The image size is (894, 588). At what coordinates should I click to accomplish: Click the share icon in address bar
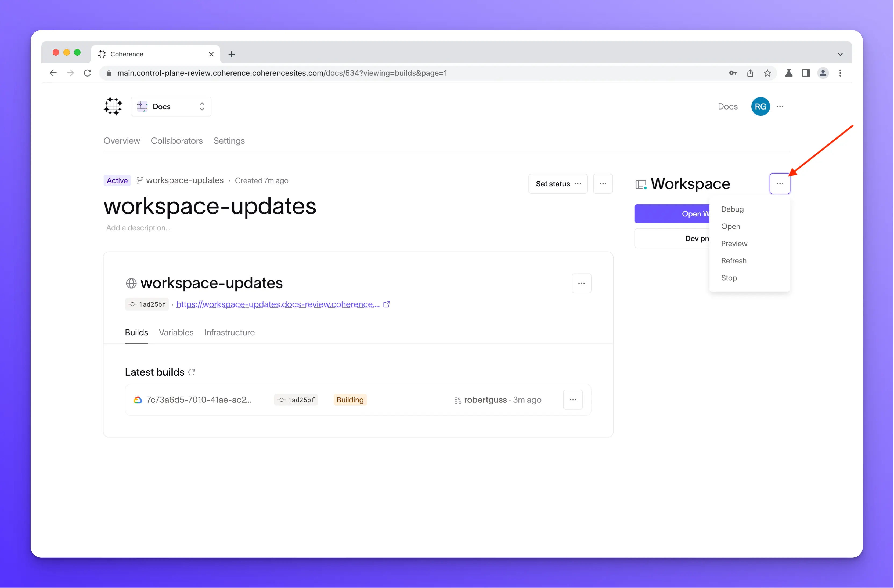(750, 73)
